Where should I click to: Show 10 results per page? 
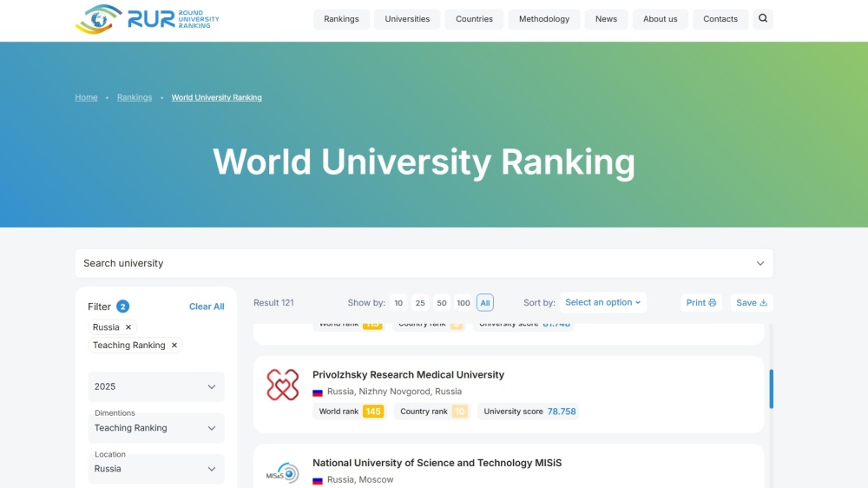point(398,303)
